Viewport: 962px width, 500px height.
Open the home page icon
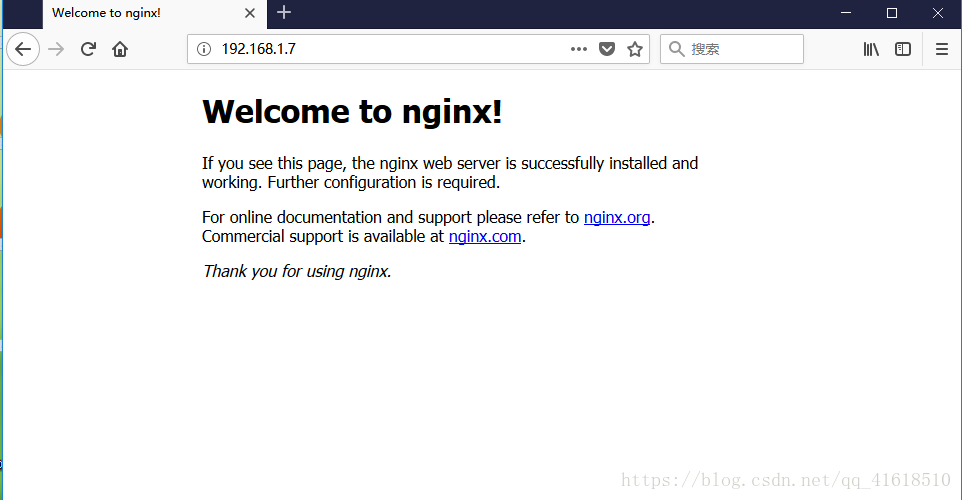point(120,49)
